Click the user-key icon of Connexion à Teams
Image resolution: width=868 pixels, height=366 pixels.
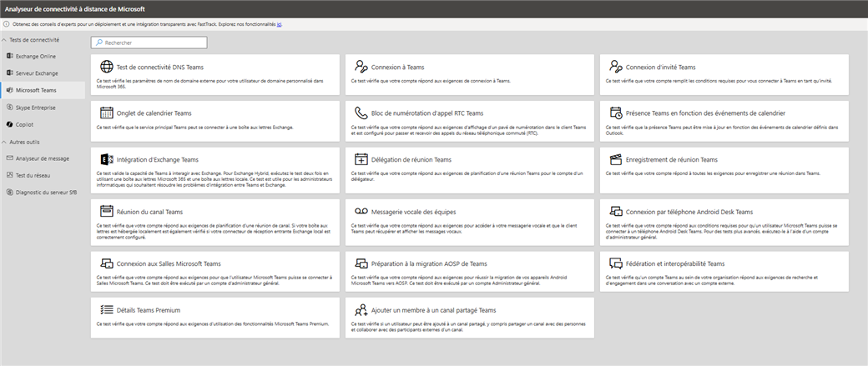click(x=361, y=67)
